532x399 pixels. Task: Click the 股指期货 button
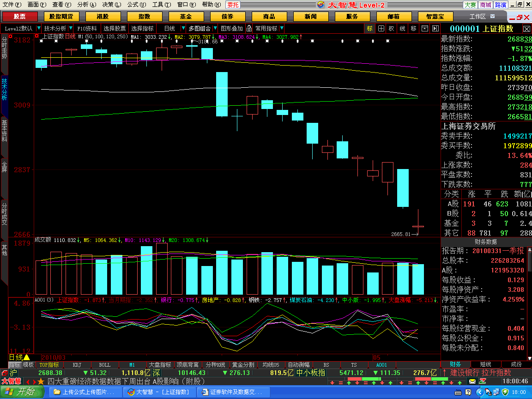coord(61,16)
